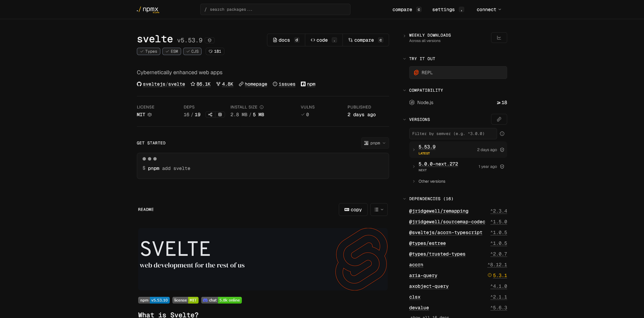The width and height of the screenshot is (644, 318).
Task: Open @jridgewell/remapping dependency
Action: (439, 211)
